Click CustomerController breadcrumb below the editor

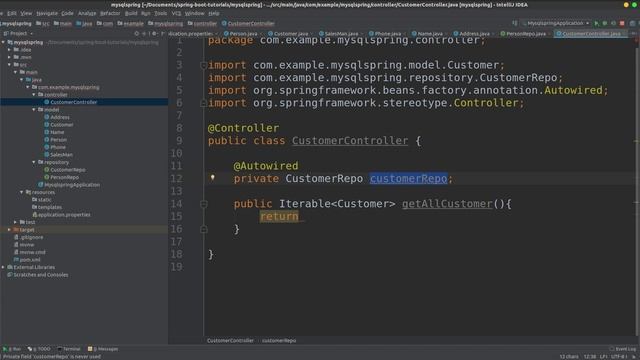[x=230, y=340]
